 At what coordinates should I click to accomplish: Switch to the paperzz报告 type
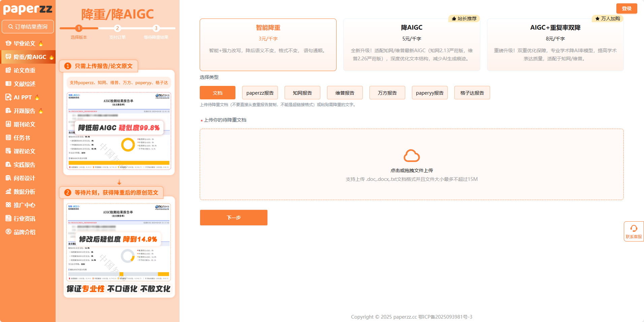pos(260,93)
